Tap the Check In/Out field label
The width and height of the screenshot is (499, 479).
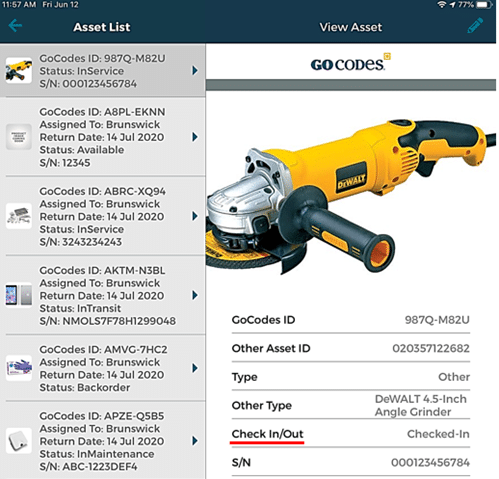(267, 434)
